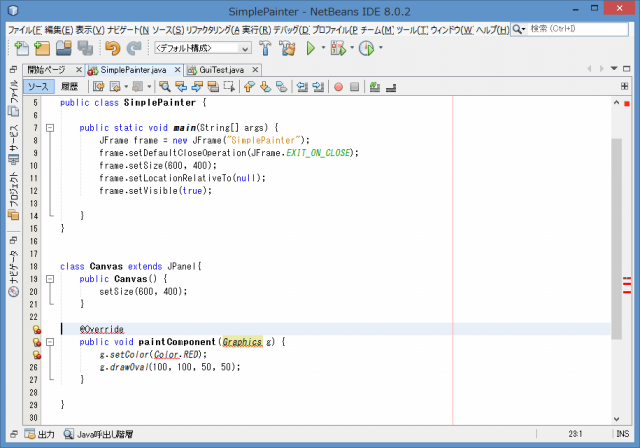Switch to ソース source view
The height and width of the screenshot is (448, 640).
[x=38, y=86]
